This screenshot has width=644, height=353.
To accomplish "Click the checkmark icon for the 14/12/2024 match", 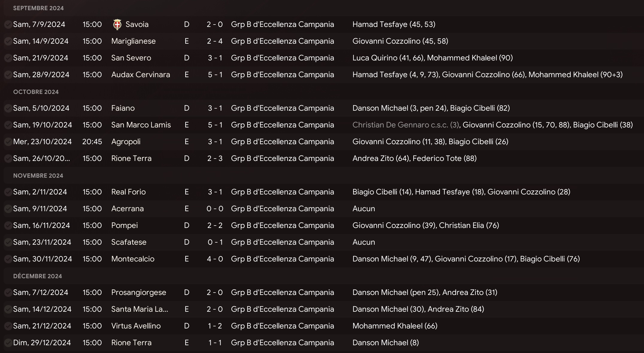I will coord(8,309).
